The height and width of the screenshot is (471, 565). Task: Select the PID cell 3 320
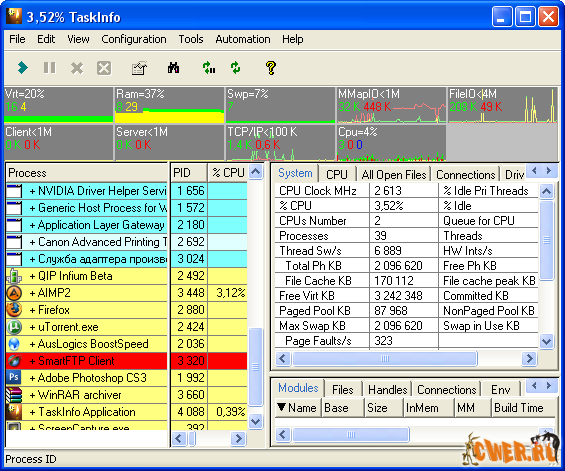pos(189,361)
